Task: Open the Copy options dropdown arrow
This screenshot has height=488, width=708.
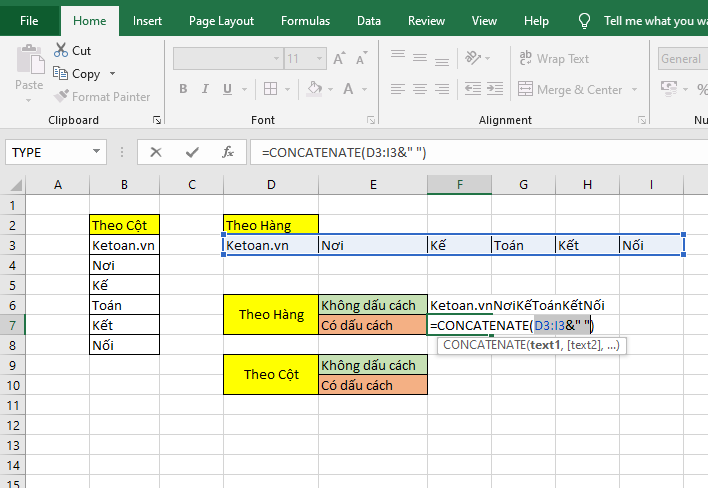Action: [x=112, y=74]
